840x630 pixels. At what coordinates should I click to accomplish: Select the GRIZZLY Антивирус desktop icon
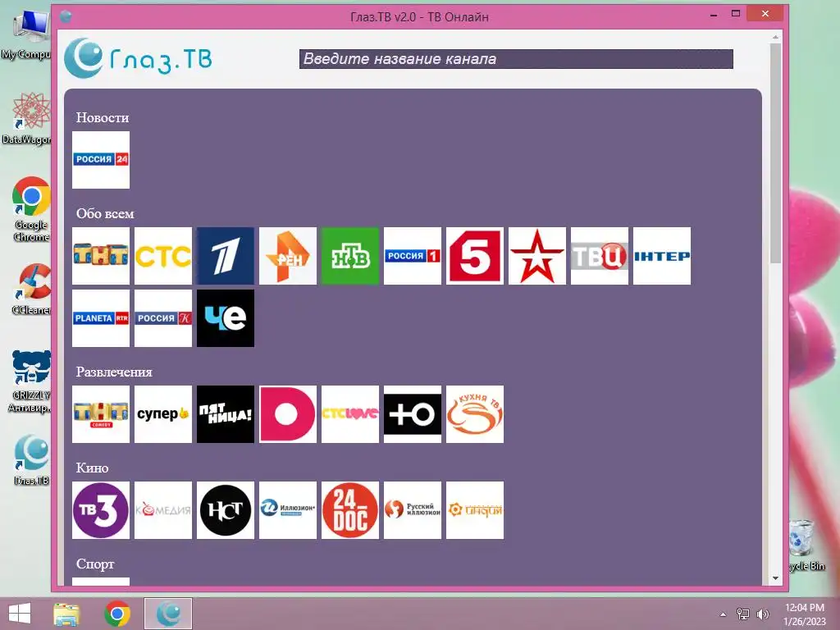point(31,381)
